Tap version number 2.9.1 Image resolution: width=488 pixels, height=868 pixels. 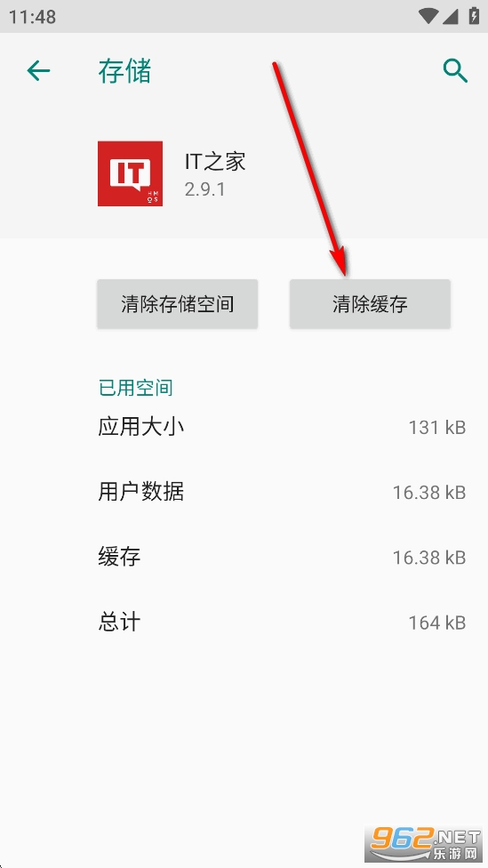click(204, 190)
